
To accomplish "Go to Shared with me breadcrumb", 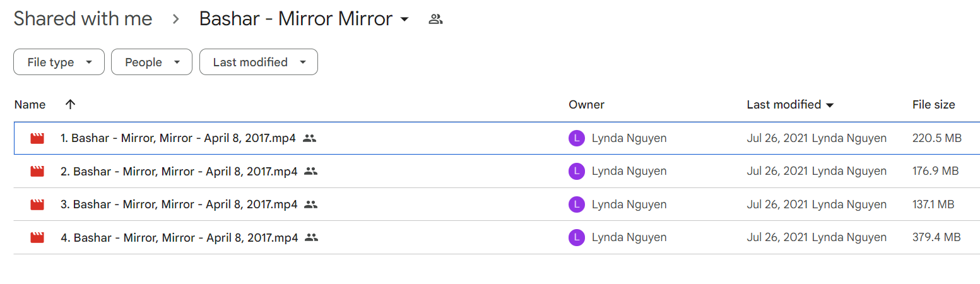I will 83,19.
